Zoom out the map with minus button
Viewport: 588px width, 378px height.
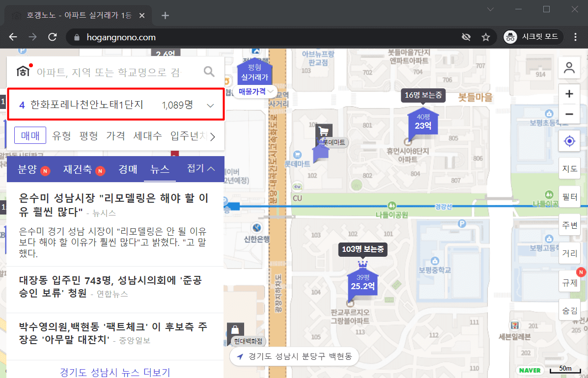569,114
